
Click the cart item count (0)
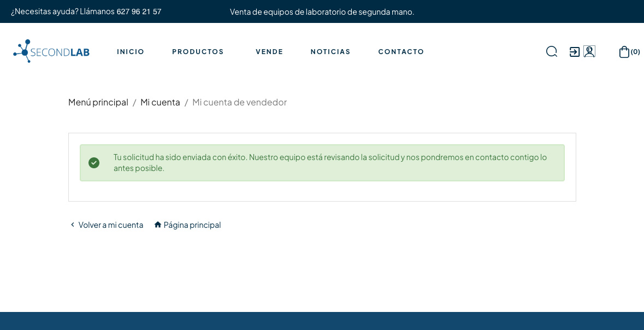click(x=635, y=52)
